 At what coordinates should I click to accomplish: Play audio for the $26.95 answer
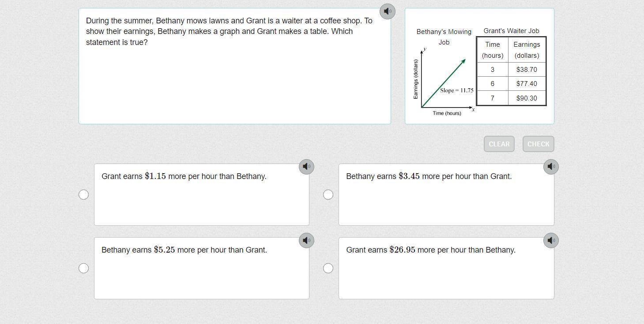(x=551, y=240)
